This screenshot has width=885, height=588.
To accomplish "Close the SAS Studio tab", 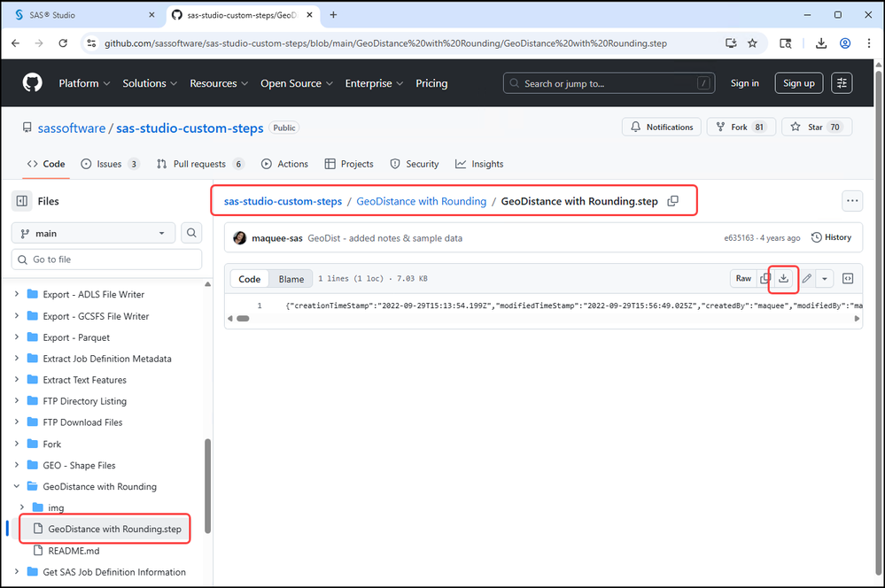I will 151,15.
